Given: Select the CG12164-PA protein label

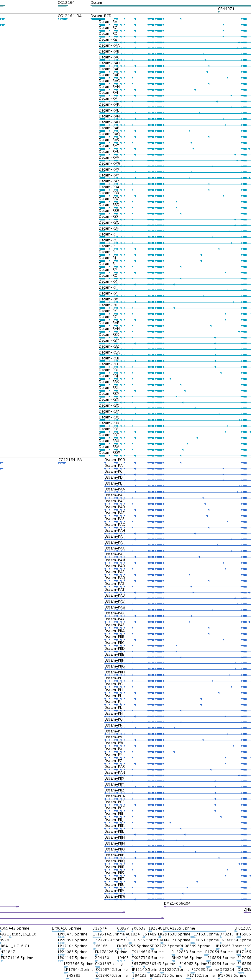Looking at the screenshot, I should [x=70, y=459].
